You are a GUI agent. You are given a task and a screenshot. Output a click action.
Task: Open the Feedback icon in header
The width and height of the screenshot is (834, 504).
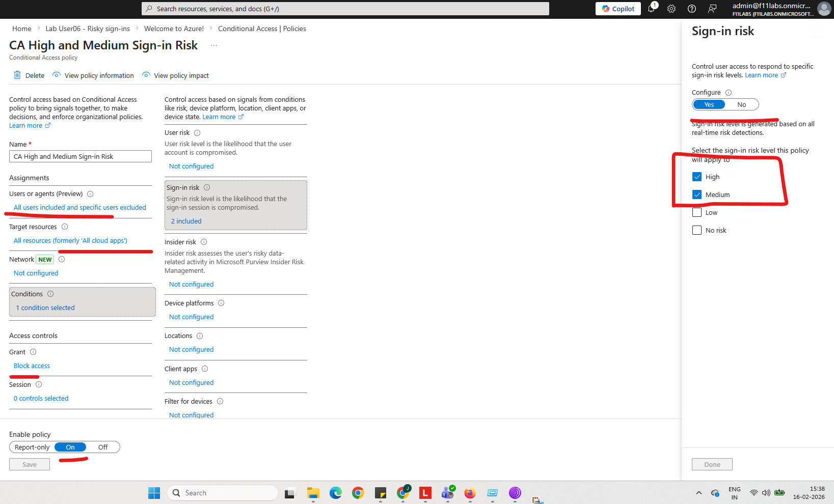(712, 9)
